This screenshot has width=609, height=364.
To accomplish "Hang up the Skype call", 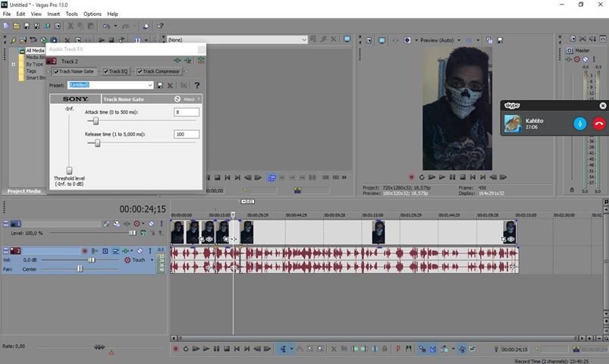I will pyautogui.click(x=598, y=124).
